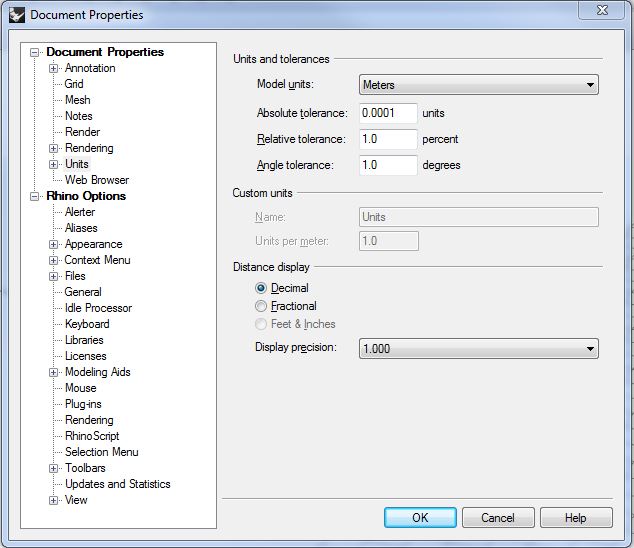Select Grid in the properties tree
Viewport: 634px width, 548px height.
click(74, 84)
